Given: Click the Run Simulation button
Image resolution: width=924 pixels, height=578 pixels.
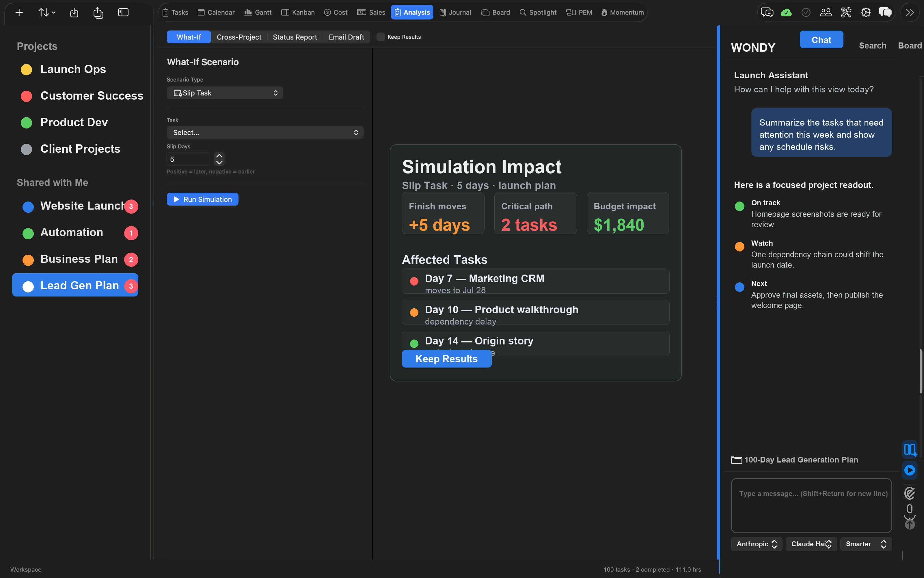Looking at the screenshot, I should click(203, 199).
